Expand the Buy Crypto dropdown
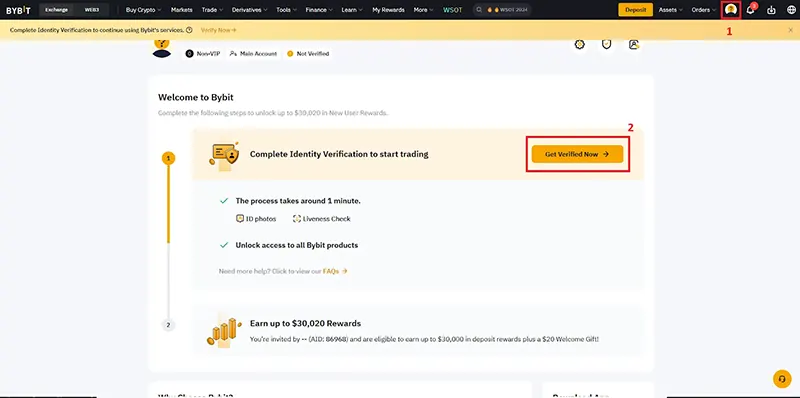Image resolution: width=800 pixels, height=398 pixels. coord(143,10)
